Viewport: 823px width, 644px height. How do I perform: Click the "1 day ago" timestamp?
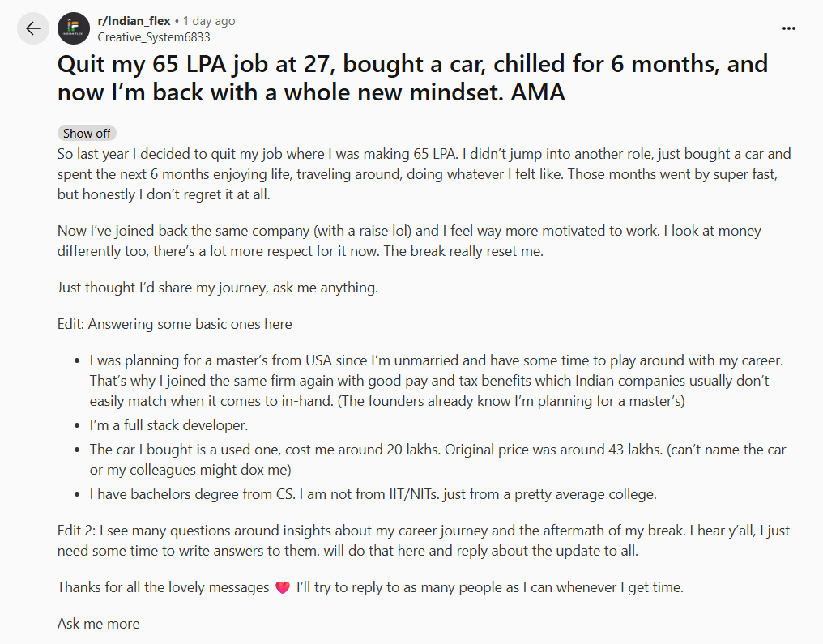click(x=209, y=21)
